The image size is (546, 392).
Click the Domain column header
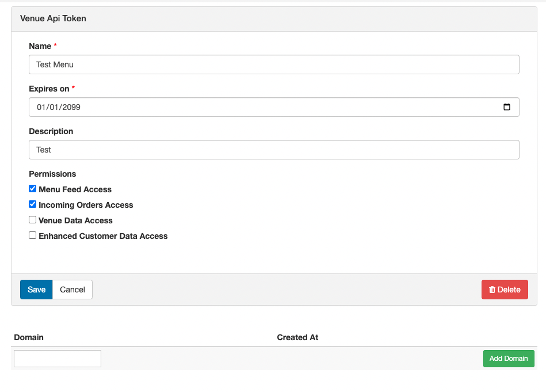pyautogui.click(x=29, y=337)
